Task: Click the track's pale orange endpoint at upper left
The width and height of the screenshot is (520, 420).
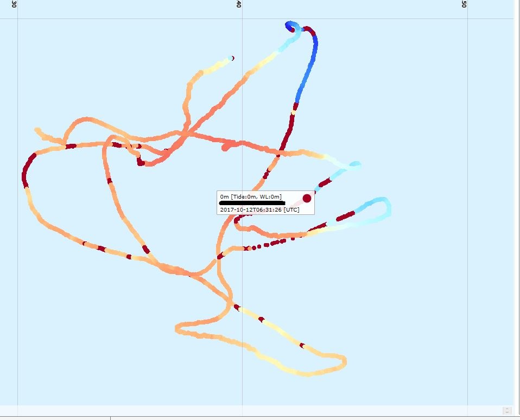Action: click(37, 130)
